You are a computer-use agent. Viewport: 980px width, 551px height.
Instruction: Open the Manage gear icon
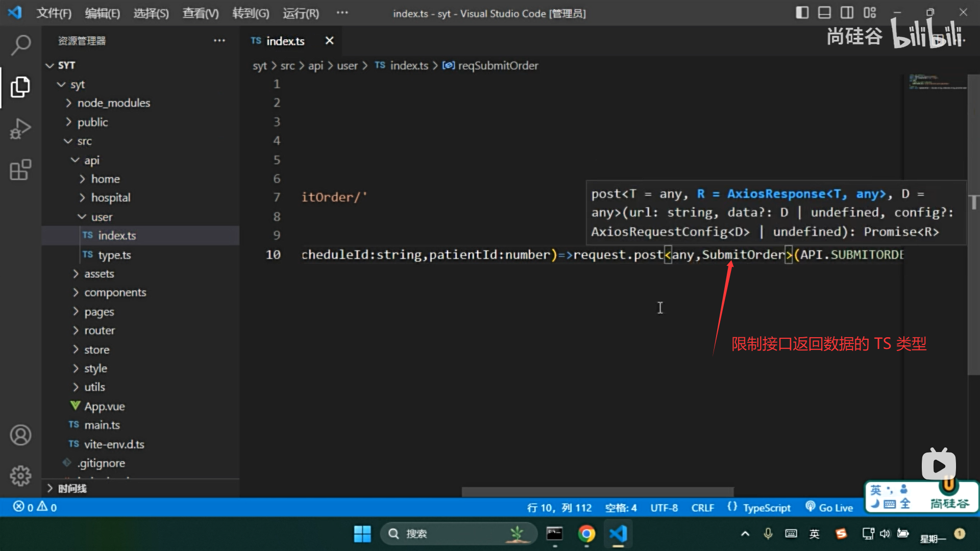(20, 476)
